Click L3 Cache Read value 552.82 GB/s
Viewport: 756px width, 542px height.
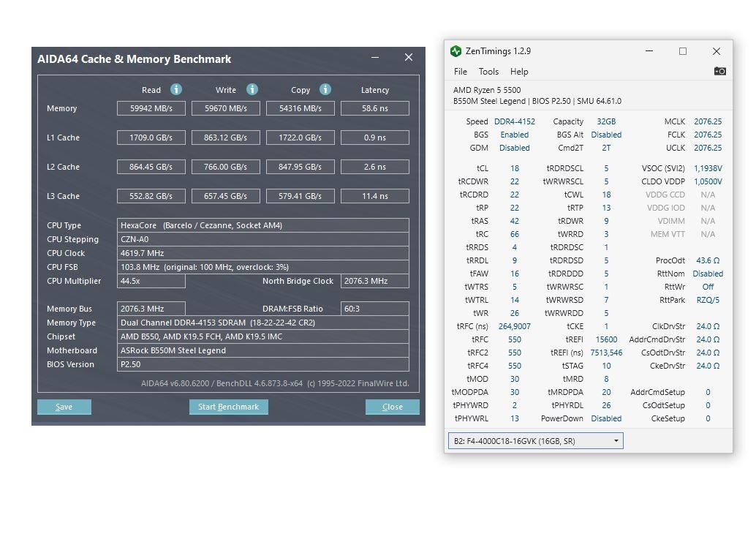151,196
